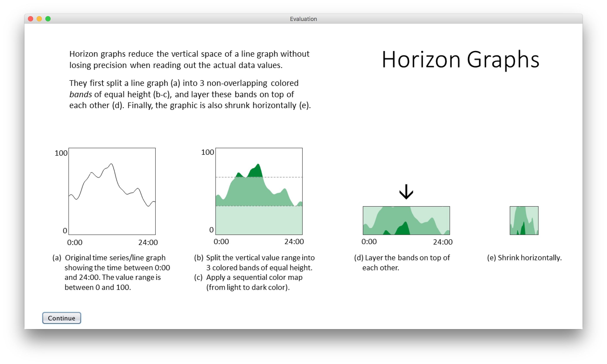Screen dimensions: 607x364
Task: Click the black downward arrow icon
Action: coord(406,192)
